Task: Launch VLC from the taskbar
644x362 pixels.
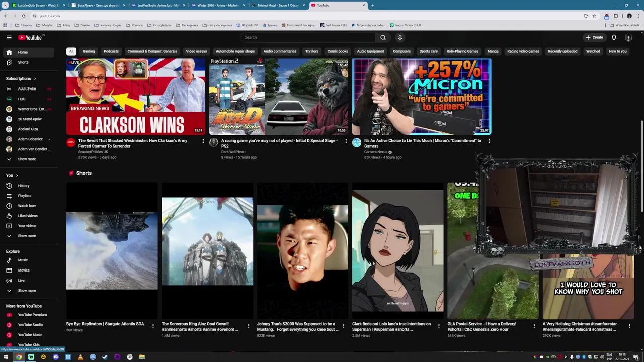Action: pyautogui.click(x=80, y=357)
